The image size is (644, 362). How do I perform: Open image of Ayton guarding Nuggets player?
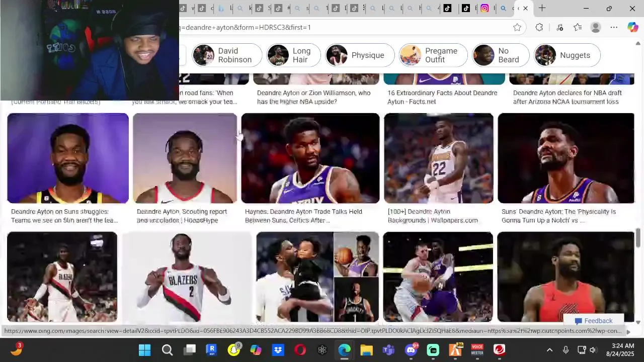(x=438, y=277)
